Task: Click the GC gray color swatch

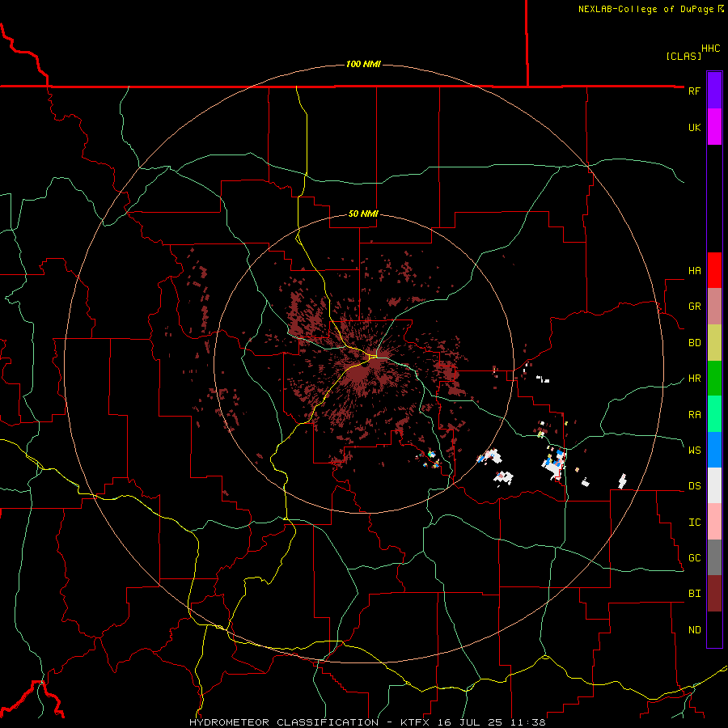Action: coord(714,557)
